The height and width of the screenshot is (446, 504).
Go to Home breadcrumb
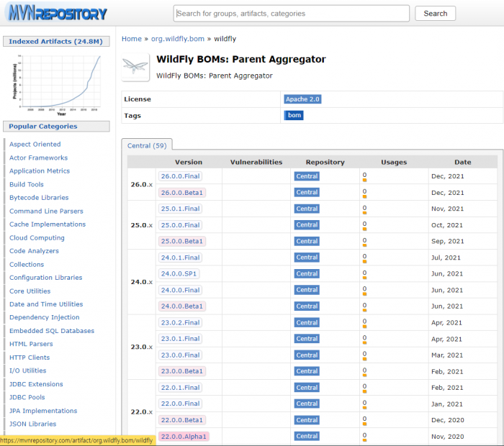coord(132,39)
